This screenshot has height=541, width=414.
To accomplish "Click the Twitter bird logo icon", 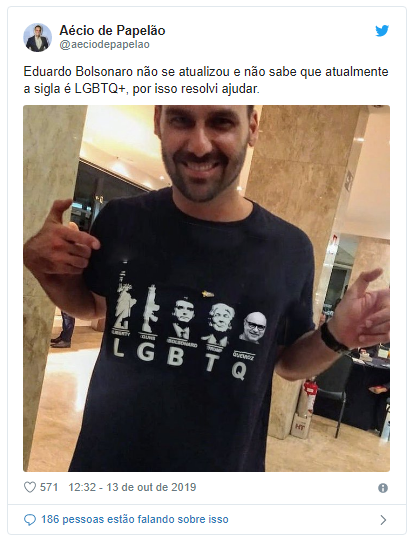I will [x=382, y=31].
